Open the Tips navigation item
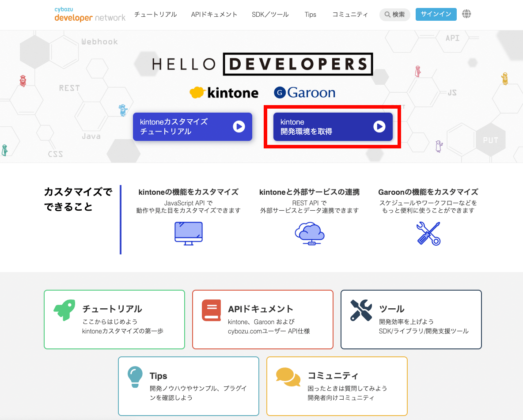Viewport: 523px width, 420px height. tap(310, 14)
